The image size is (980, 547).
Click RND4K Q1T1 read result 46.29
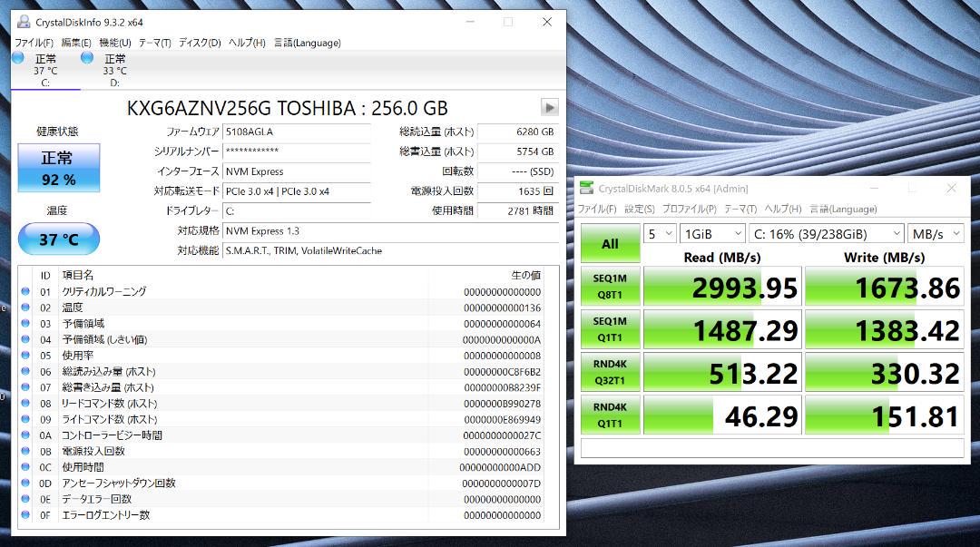[722, 415]
